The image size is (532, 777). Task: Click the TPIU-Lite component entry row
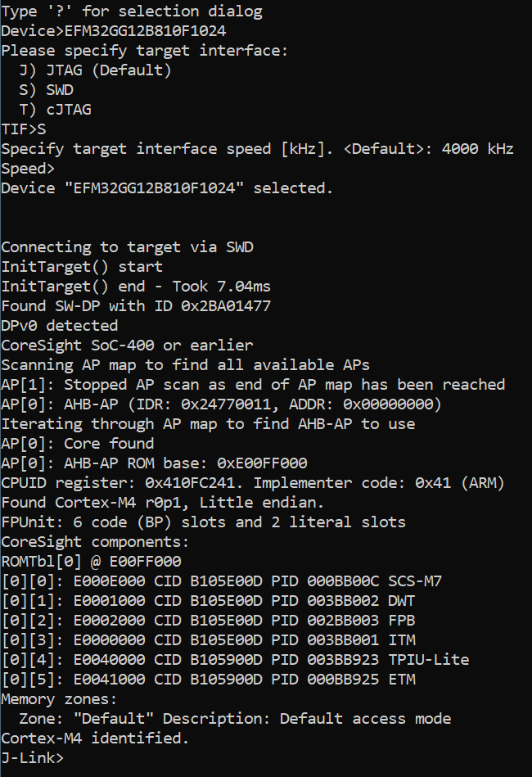tap(235, 660)
